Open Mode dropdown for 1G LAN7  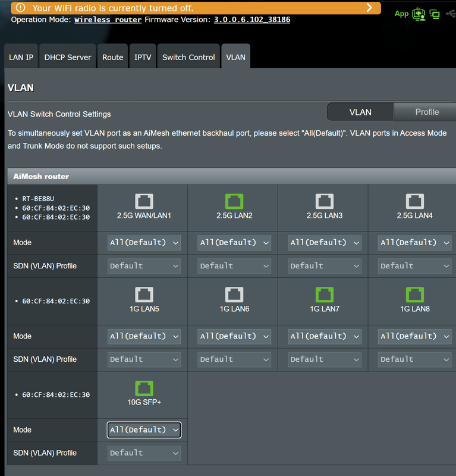325,336
